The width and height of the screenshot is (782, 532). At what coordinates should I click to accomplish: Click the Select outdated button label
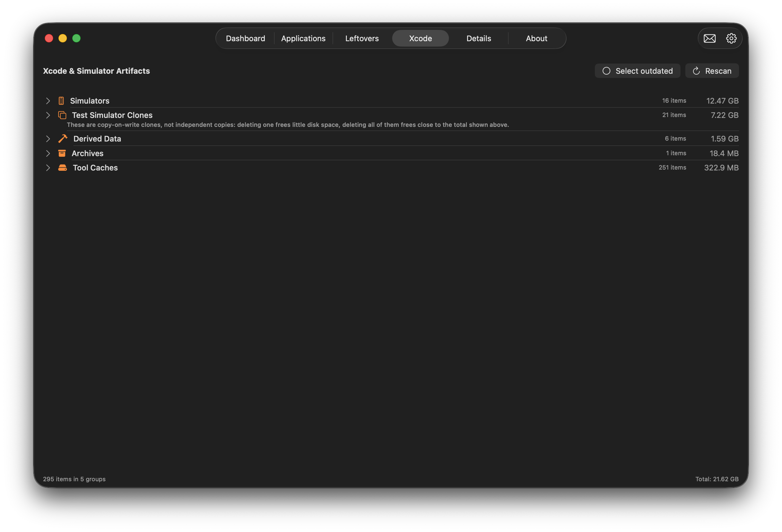pyautogui.click(x=644, y=71)
